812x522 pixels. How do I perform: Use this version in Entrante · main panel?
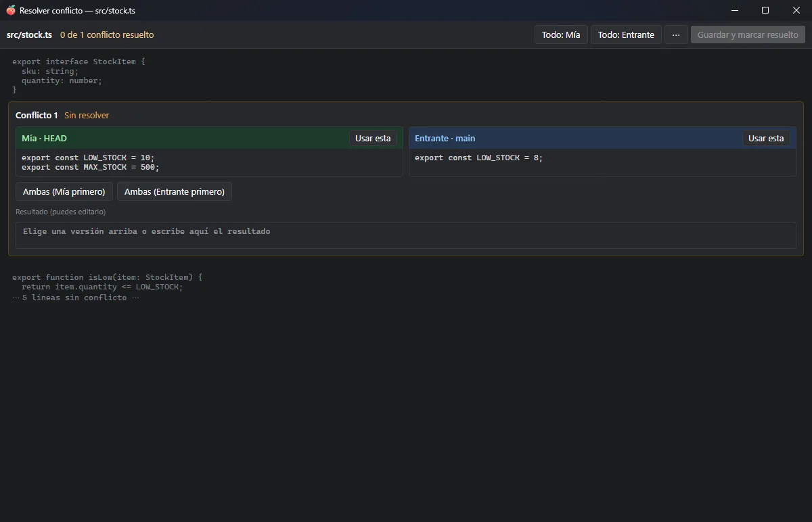click(766, 138)
